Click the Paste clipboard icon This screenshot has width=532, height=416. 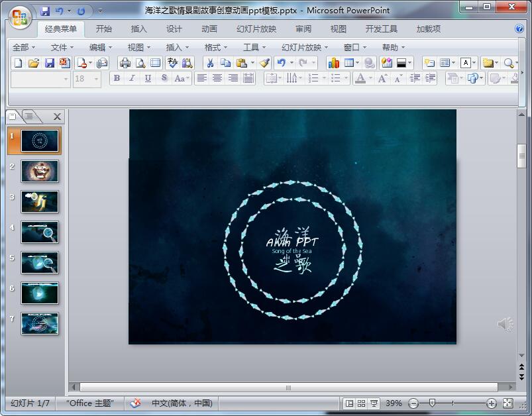point(241,63)
